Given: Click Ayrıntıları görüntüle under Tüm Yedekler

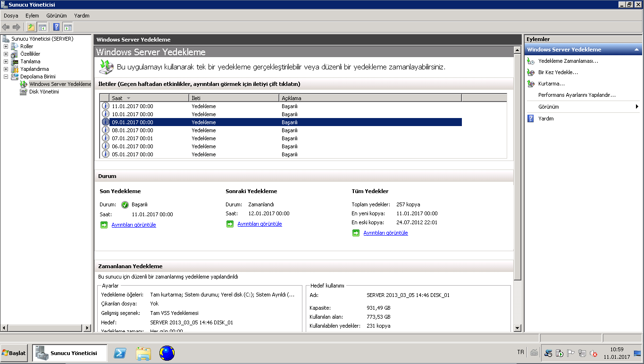Looking at the screenshot, I should click(x=385, y=233).
